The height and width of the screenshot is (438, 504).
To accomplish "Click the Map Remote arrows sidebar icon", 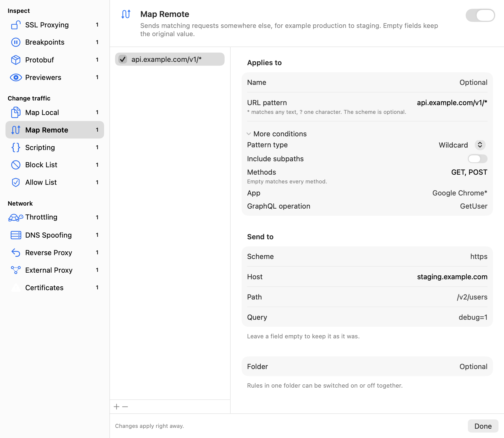I will pos(16,130).
